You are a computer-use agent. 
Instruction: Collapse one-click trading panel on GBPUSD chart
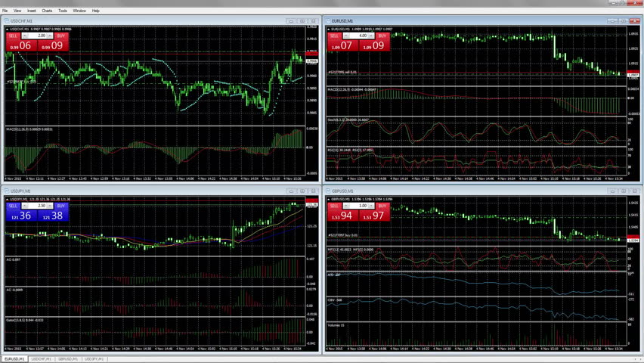click(x=329, y=199)
